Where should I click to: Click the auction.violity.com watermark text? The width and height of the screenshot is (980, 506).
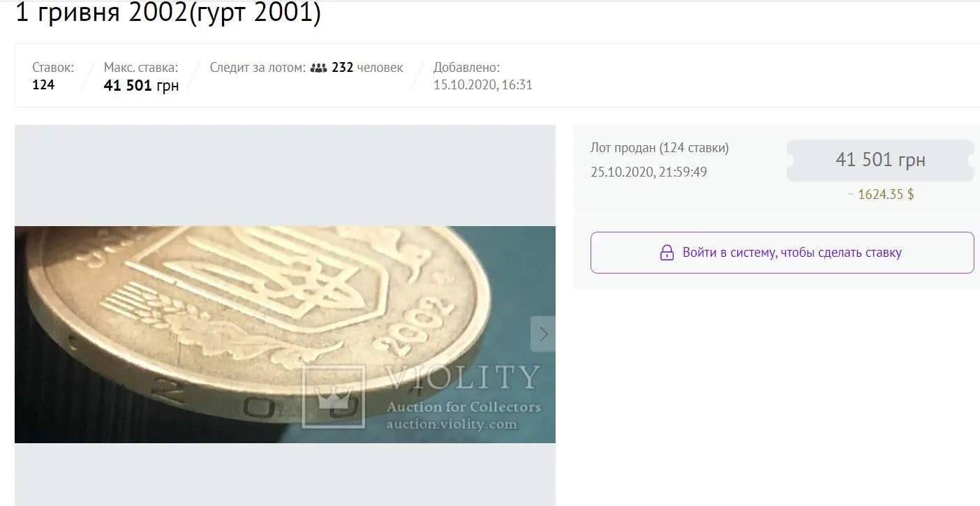coord(452,424)
